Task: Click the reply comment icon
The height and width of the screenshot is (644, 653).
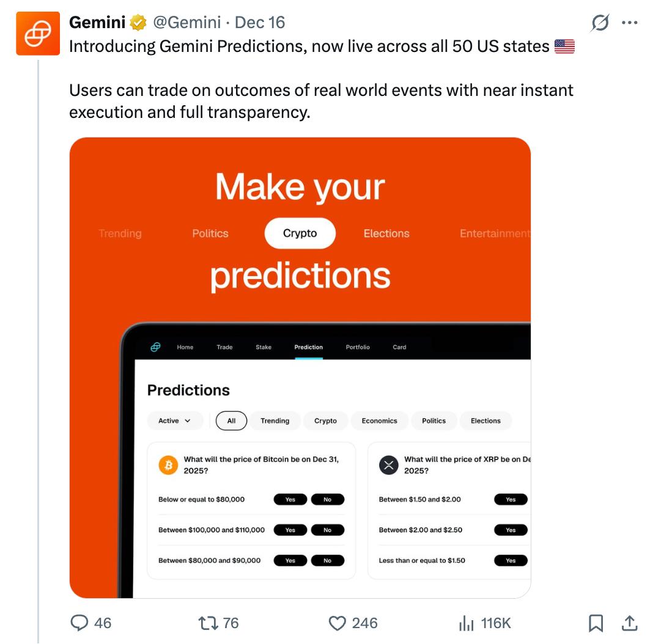Action: (80, 623)
